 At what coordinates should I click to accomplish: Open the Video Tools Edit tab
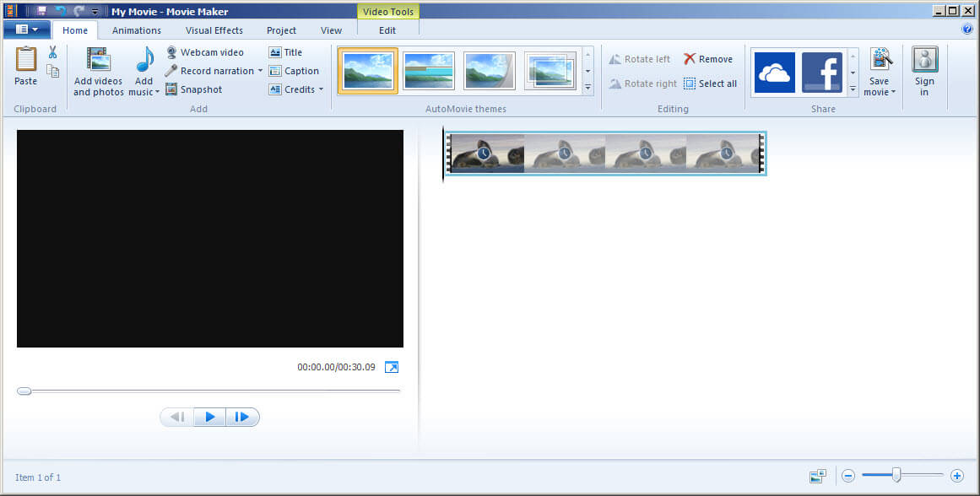387,30
